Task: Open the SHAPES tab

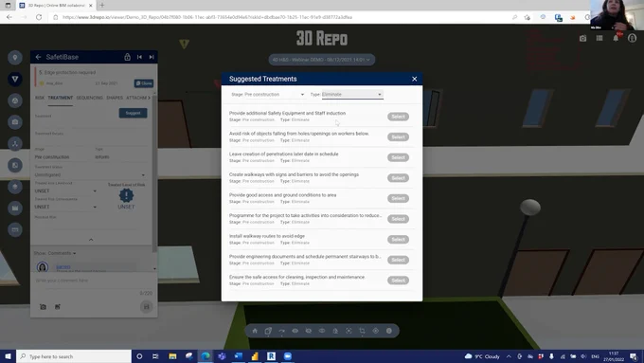Action: tap(115, 98)
